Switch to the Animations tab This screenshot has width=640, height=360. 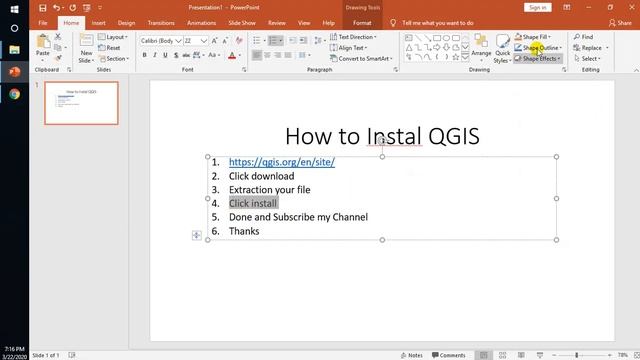201,23
